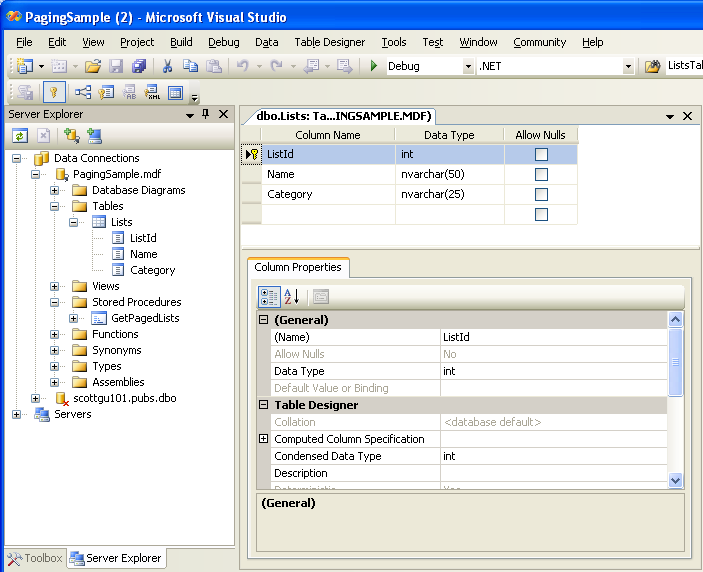
Task: Open the Relationships icon in Table Designer toolbar
Action: (83, 92)
